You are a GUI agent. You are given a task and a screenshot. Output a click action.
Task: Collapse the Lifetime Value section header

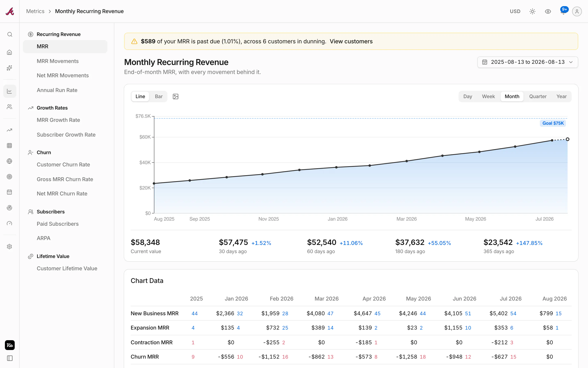click(53, 256)
